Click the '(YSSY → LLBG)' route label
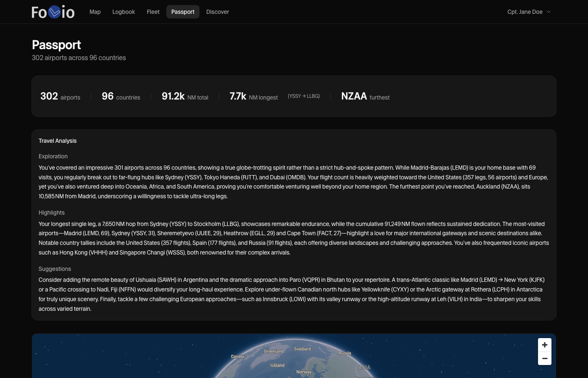This screenshot has height=378, width=588. tap(304, 96)
